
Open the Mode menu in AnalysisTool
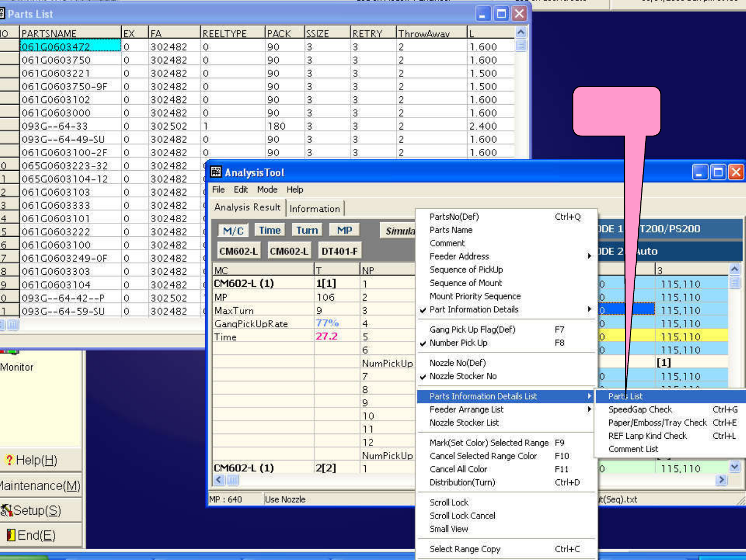267,190
